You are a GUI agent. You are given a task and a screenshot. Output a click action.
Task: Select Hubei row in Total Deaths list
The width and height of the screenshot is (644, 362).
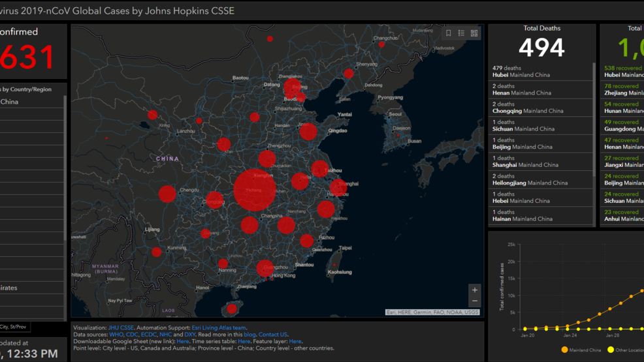click(x=541, y=71)
